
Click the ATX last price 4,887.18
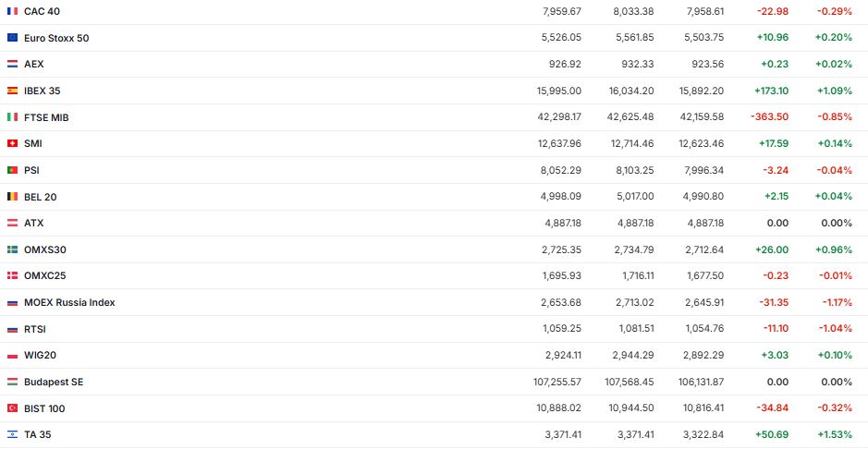(561, 223)
